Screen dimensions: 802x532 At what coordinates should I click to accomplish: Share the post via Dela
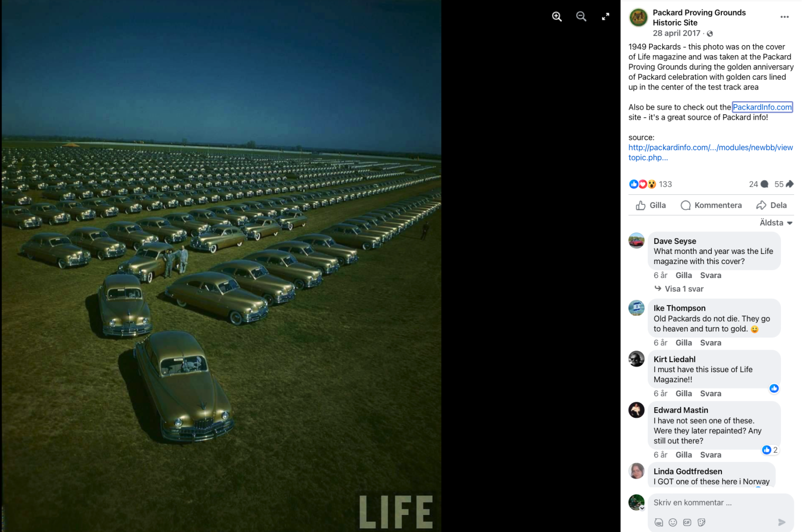click(771, 205)
